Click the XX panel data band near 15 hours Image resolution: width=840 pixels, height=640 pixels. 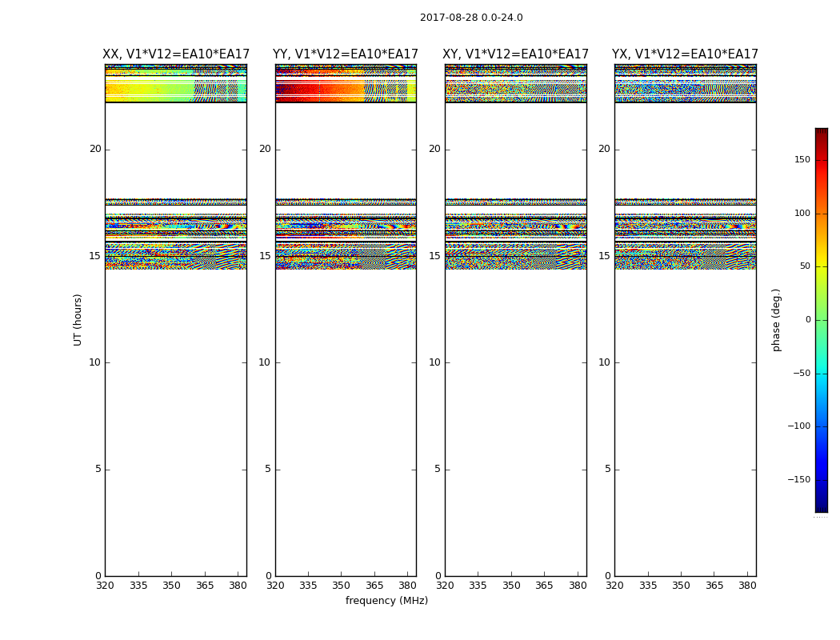pos(176,255)
